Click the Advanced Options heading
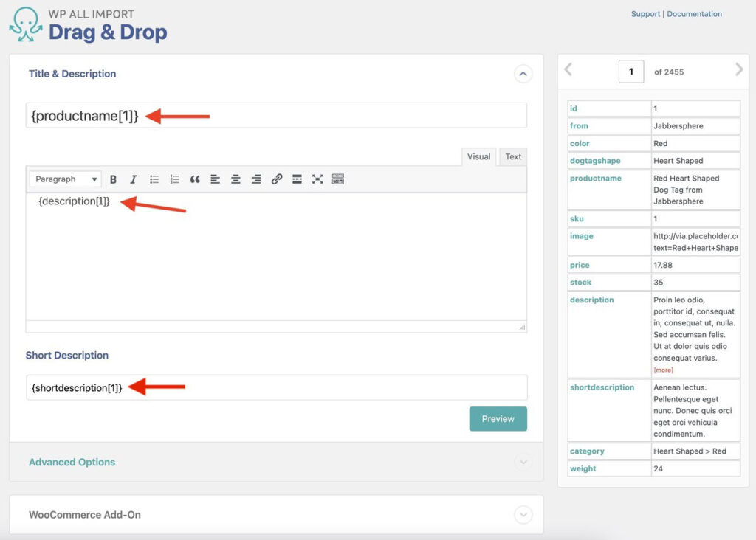 click(72, 462)
